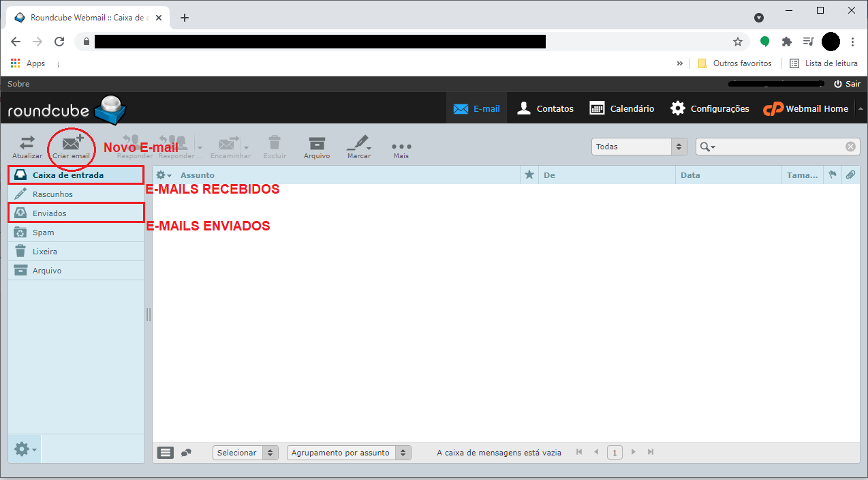Image resolution: width=868 pixels, height=480 pixels.
Task: Open the Configurações tab
Action: click(709, 108)
